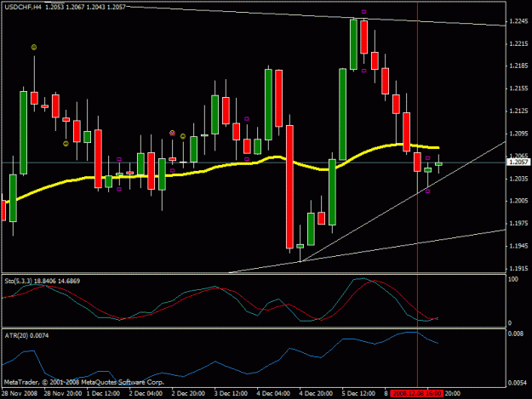Click the purple marker above the green candle right of the red vertical line
The height and width of the screenshot is (399, 532).
pos(428,158)
